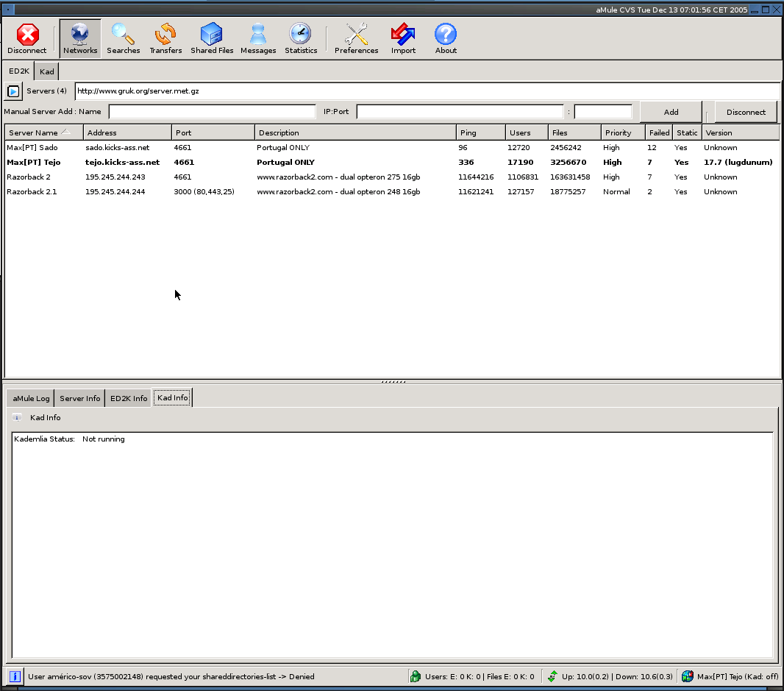Open the Server Info tab
Screen dimensions: 784x691
tap(79, 398)
